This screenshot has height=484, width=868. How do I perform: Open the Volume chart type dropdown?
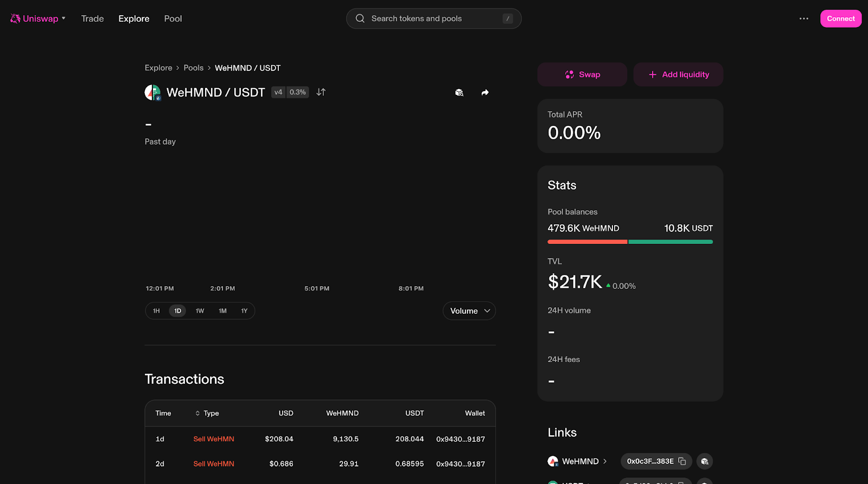(469, 311)
